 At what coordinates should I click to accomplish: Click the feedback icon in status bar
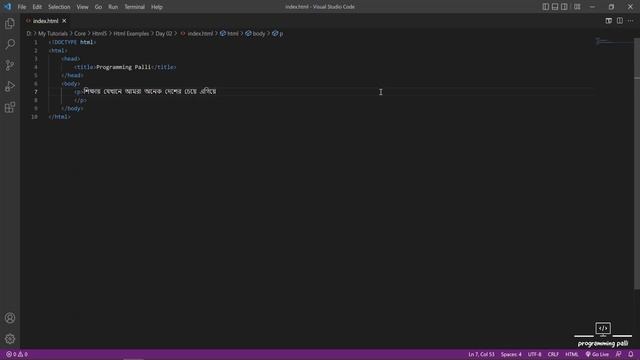tap(618, 354)
